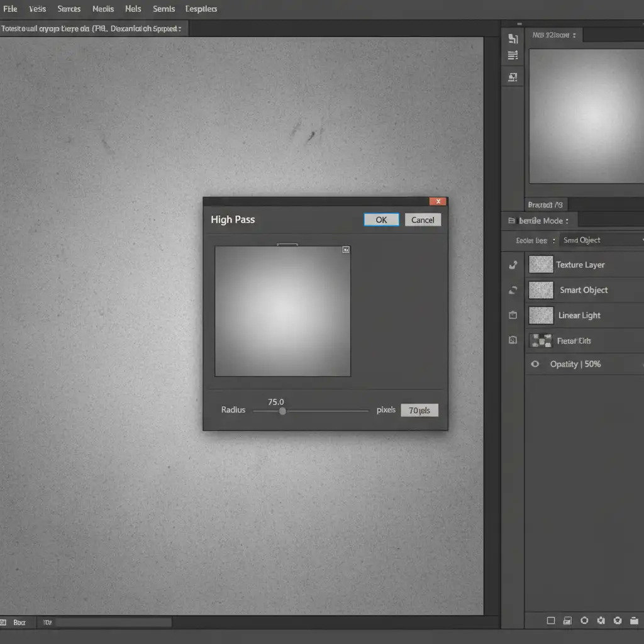The width and height of the screenshot is (644, 644).
Task: Click the circle icon in the bottom panel toolbar
Action: tap(584, 620)
